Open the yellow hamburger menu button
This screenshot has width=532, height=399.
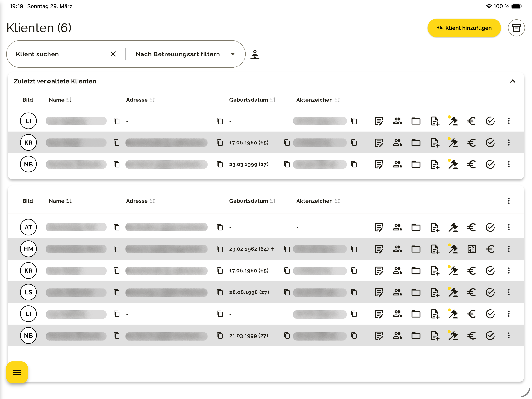[x=17, y=372]
